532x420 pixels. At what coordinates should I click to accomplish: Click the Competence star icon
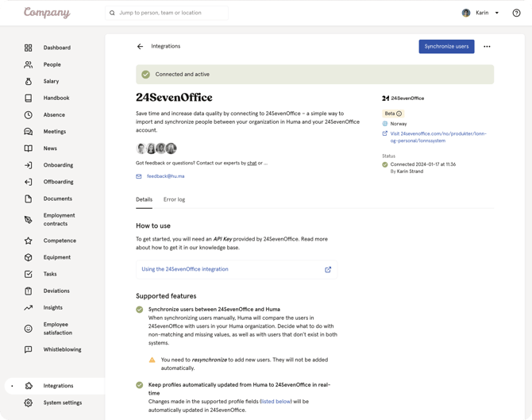28,241
